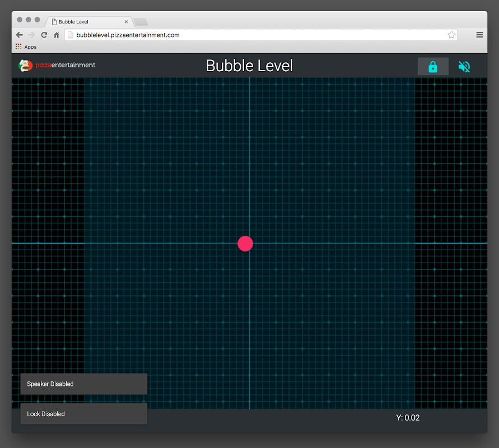Open the Apps bookmarks shortcut
The width and height of the screenshot is (499, 448).
click(x=26, y=47)
